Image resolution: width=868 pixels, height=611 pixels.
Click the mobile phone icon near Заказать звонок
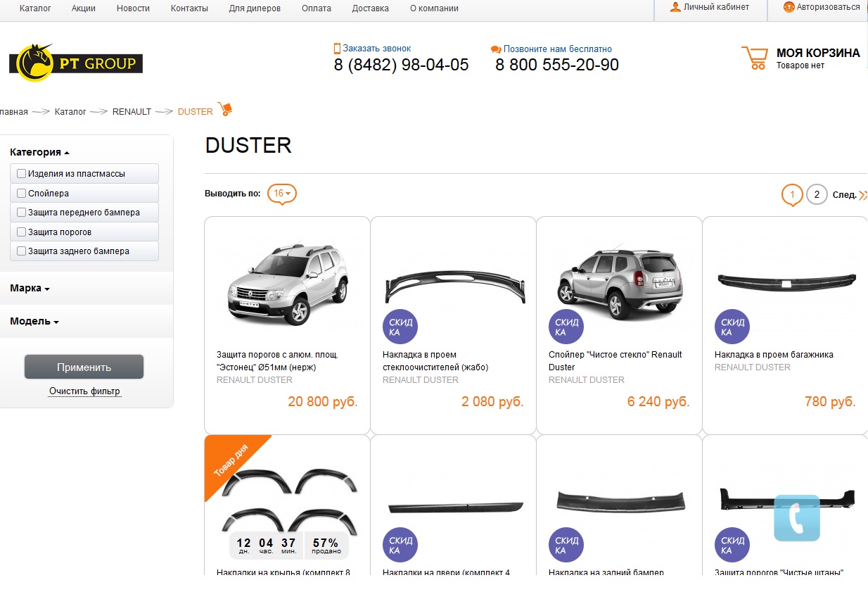(x=337, y=49)
